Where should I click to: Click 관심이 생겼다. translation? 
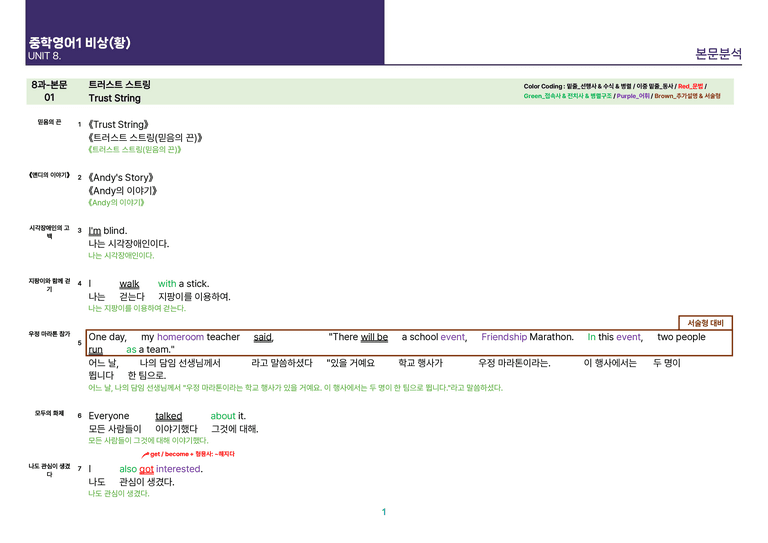(147, 482)
